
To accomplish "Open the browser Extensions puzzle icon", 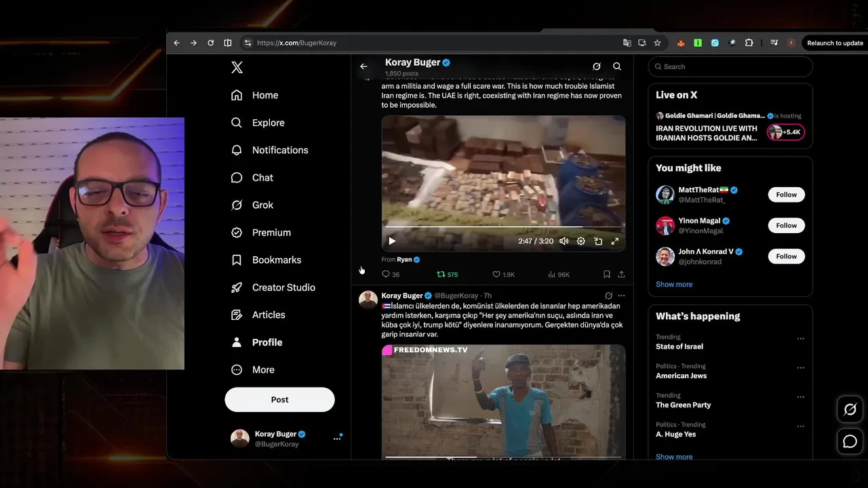I will (x=749, y=43).
